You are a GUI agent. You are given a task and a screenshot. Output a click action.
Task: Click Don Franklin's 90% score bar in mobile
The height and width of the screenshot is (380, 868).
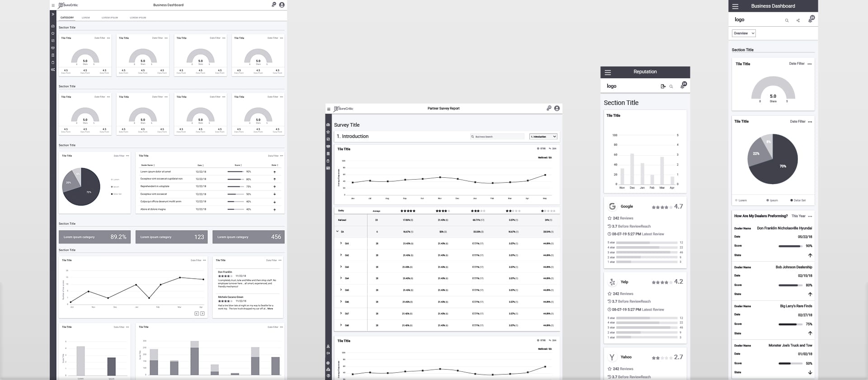click(x=790, y=246)
